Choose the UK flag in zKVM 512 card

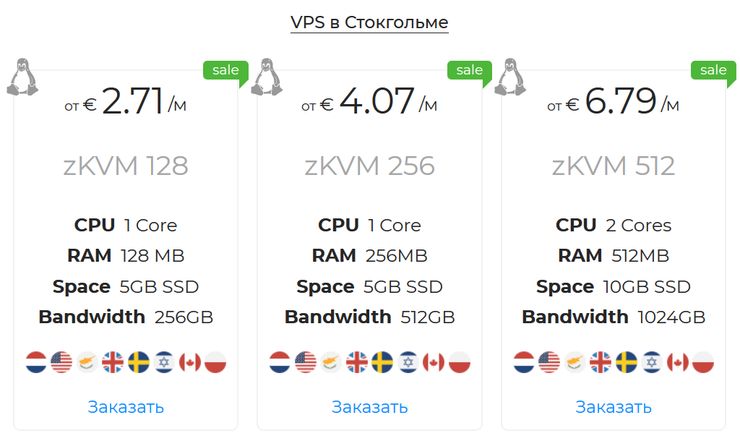[x=600, y=362]
